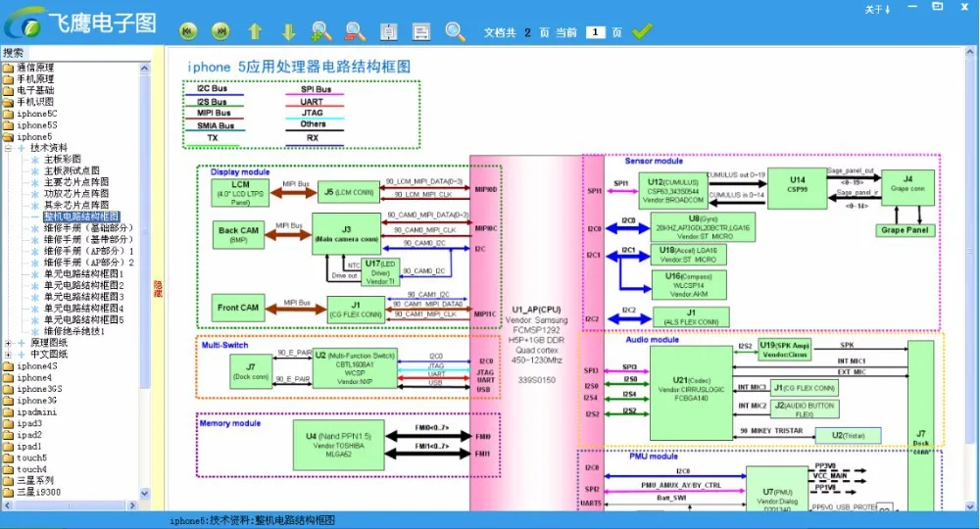
Task: Click the sidebar tree scroll-up arrow
Action: (x=144, y=68)
